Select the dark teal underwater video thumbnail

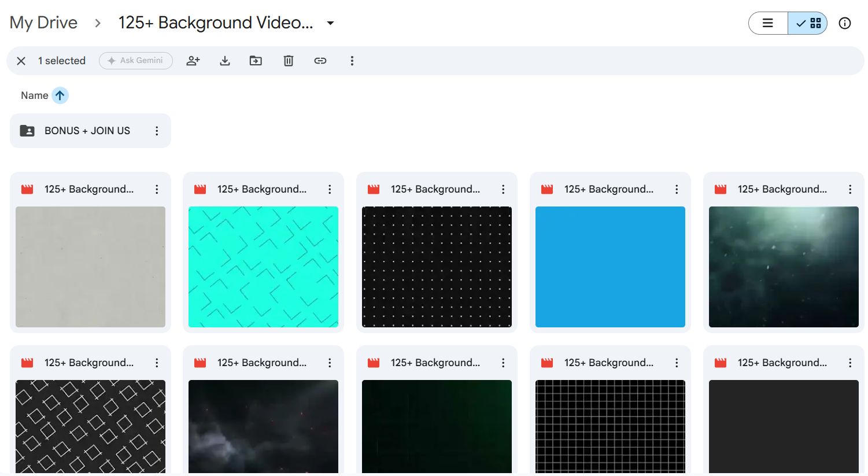(x=784, y=267)
